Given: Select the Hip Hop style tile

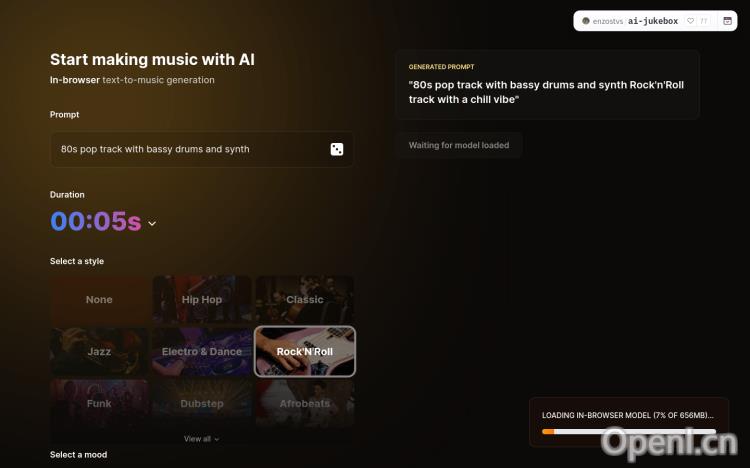Looking at the screenshot, I should [x=202, y=300].
